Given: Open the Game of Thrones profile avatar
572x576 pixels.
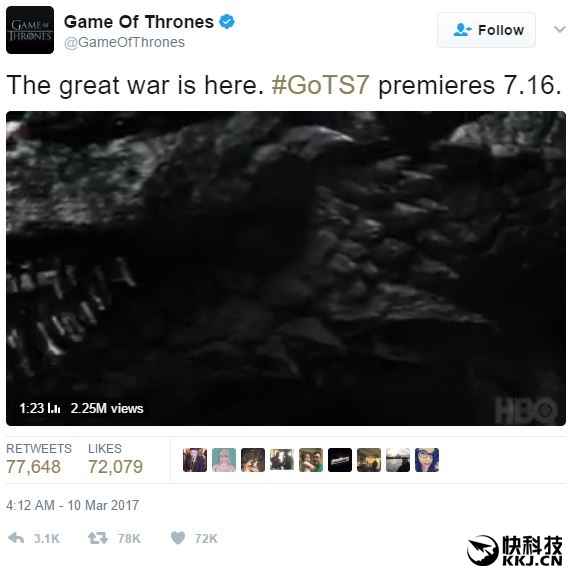Looking at the screenshot, I should (30, 30).
